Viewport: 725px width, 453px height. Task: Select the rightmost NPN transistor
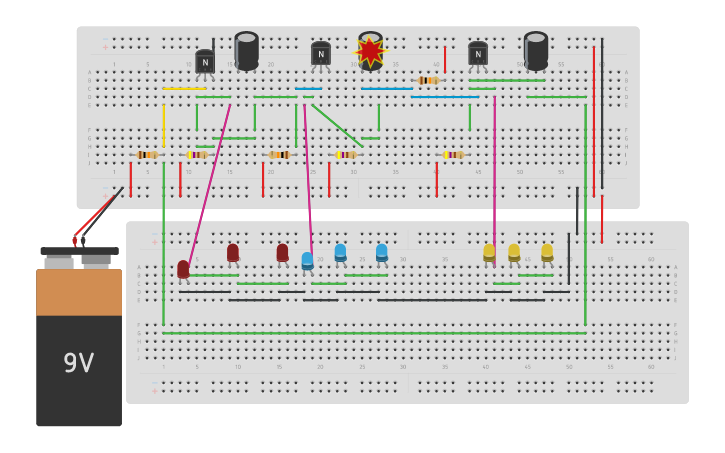tap(478, 54)
